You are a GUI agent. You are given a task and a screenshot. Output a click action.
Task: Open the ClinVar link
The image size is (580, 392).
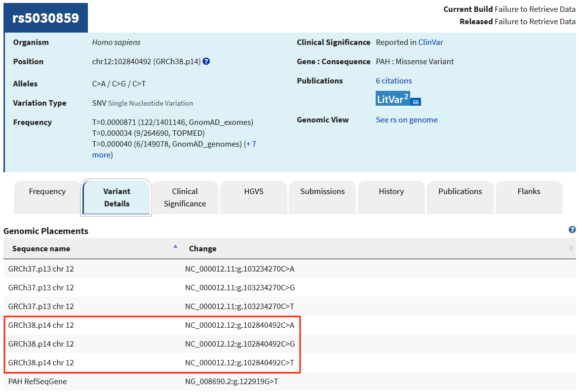[x=430, y=42]
